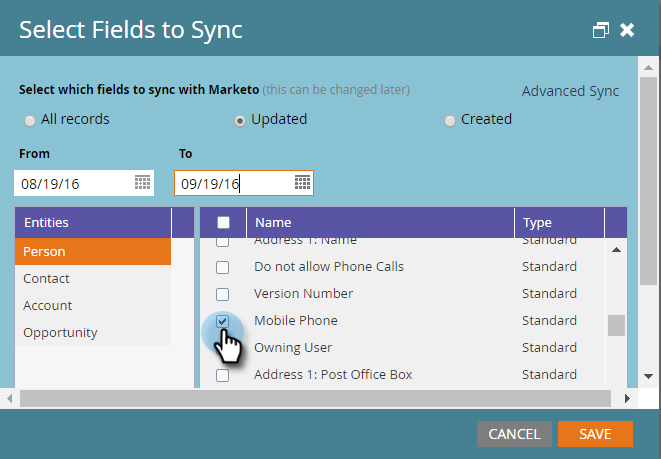Click the field list vertical scrollbar thumb
The width and height of the screenshot is (661, 459).
616,325
